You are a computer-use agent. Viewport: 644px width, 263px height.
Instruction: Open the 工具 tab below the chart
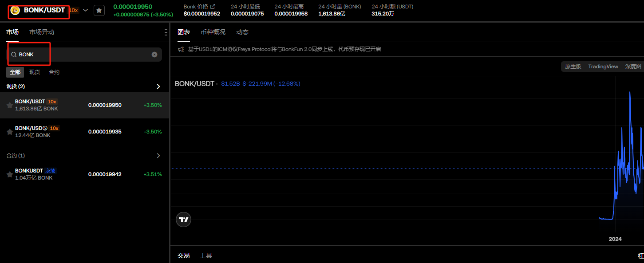tap(206, 255)
